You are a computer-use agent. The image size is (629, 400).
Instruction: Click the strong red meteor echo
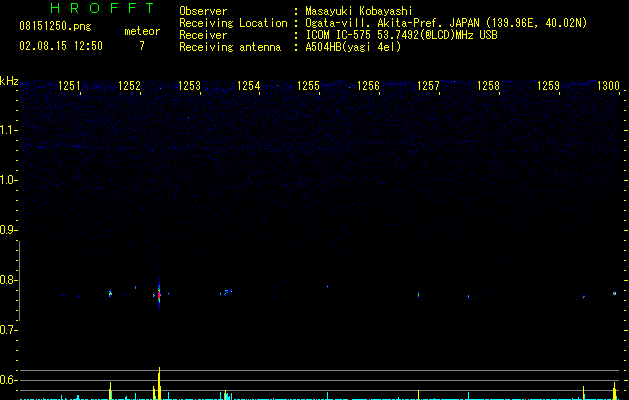click(159, 296)
